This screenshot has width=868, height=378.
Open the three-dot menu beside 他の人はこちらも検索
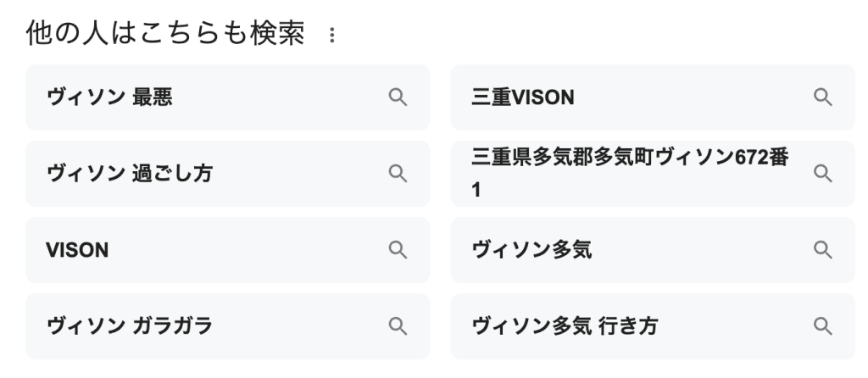331,35
